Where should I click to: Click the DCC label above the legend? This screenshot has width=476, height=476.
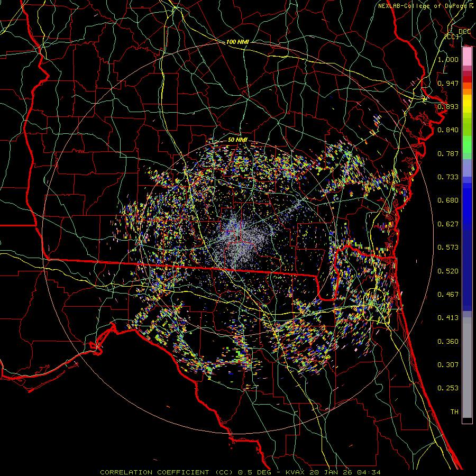tap(464, 32)
